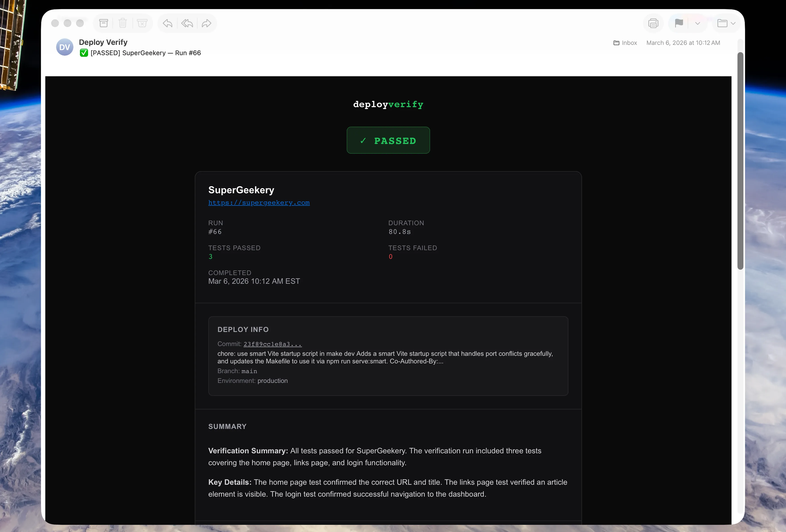Open the Inbox folder label
This screenshot has height=532, width=786.
tap(625, 43)
